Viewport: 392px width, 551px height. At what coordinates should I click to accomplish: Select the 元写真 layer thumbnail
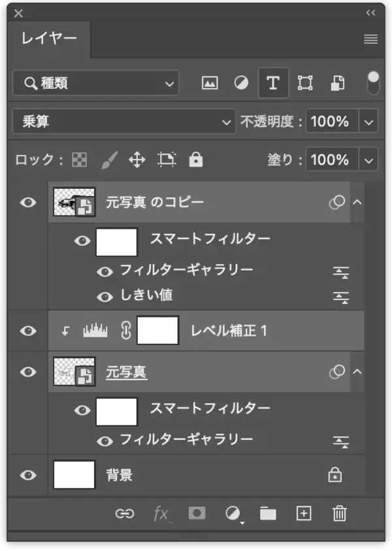pyautogui.click(x=74, y=372)
